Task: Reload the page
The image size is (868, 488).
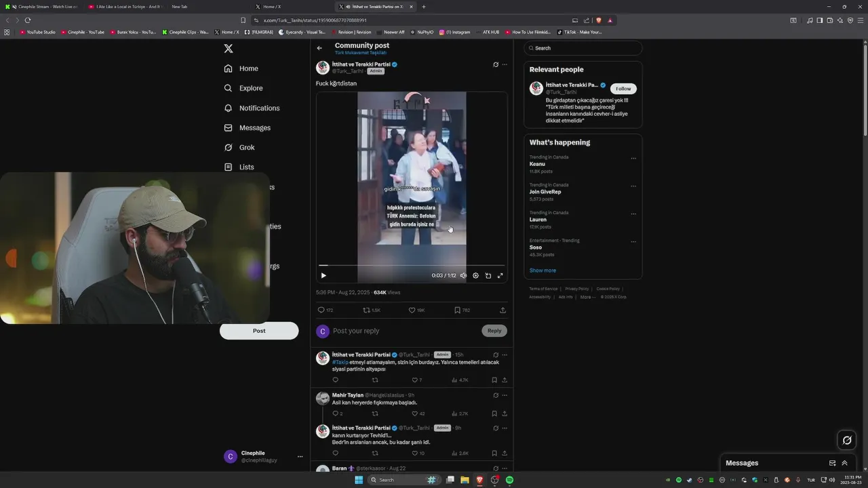Action: 27,20
